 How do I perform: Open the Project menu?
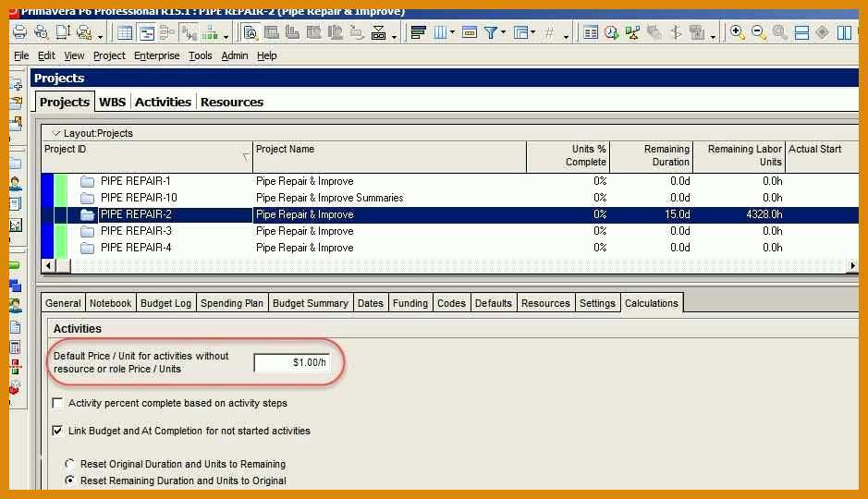[109, 55]
